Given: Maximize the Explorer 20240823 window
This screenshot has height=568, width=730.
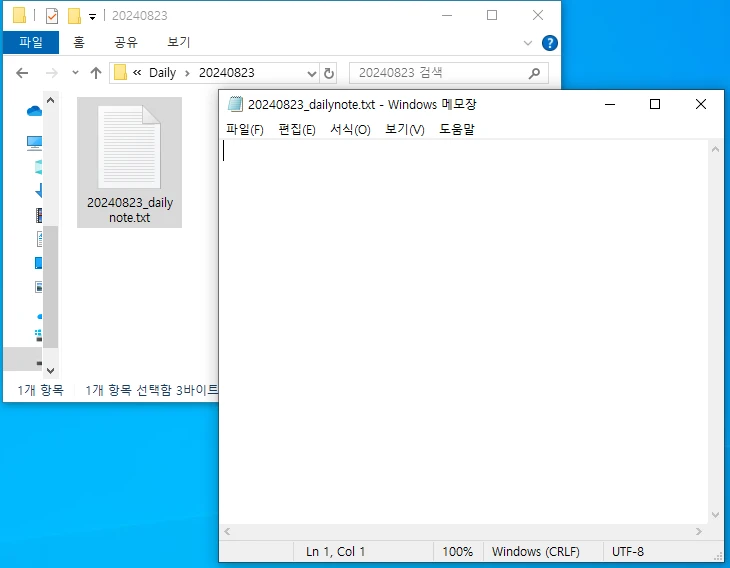Looking at the screenshot, I should [492, 15].
